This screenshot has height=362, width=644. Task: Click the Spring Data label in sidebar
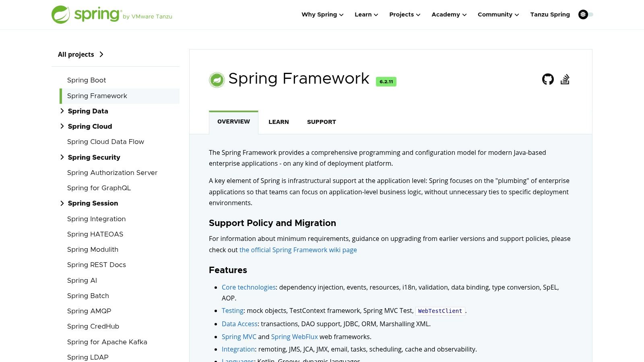(x=88, y=111)
